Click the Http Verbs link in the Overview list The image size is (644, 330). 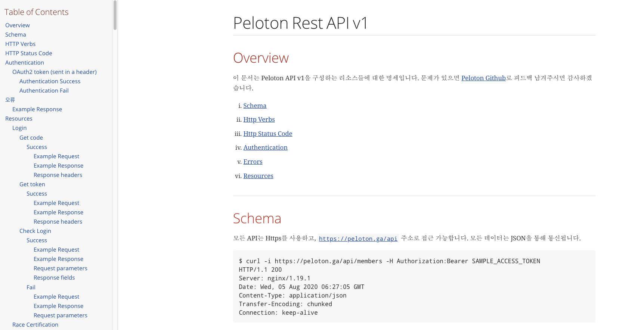[259, 119]
